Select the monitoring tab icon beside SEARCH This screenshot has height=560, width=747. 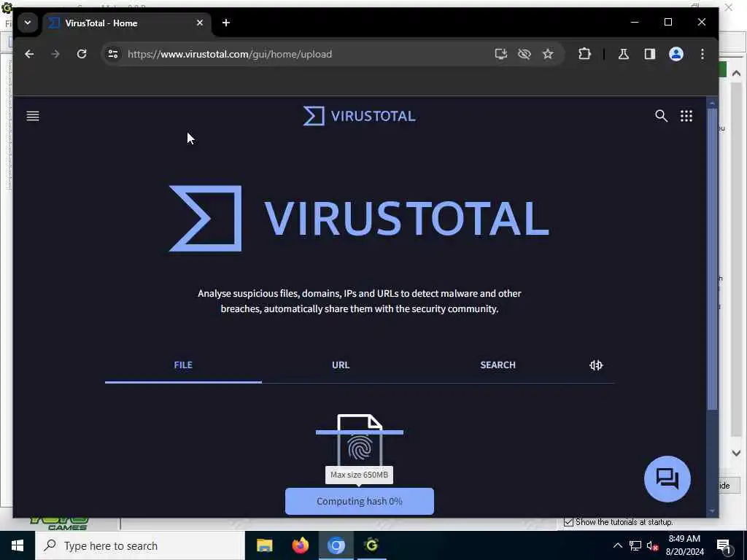pyautogui.click(x=596, y=365)
